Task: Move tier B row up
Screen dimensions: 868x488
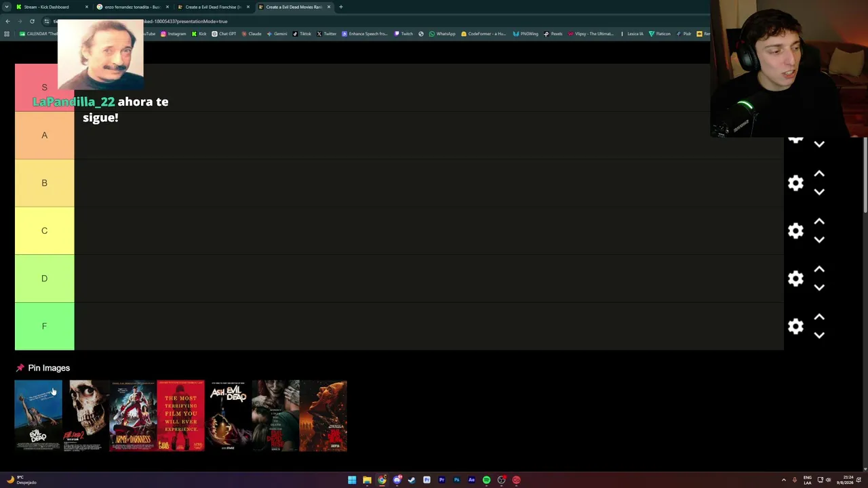Action: pos(819,174)
